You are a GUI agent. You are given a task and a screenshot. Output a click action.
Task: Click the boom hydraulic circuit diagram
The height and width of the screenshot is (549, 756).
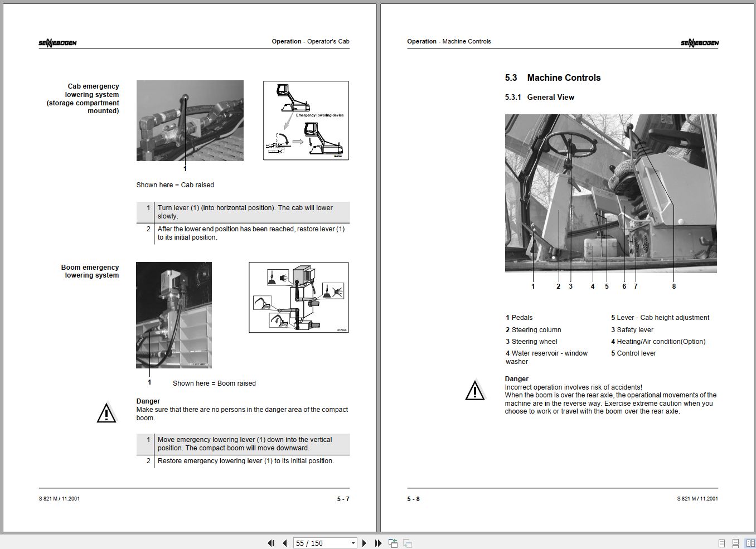[x=299, y=298]
